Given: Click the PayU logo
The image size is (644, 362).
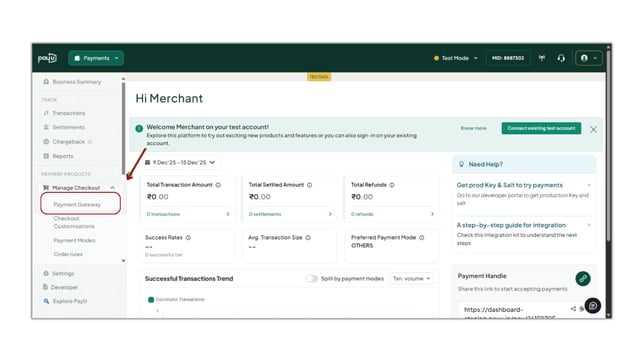Looking at the screenshot, I should (47, 58).
